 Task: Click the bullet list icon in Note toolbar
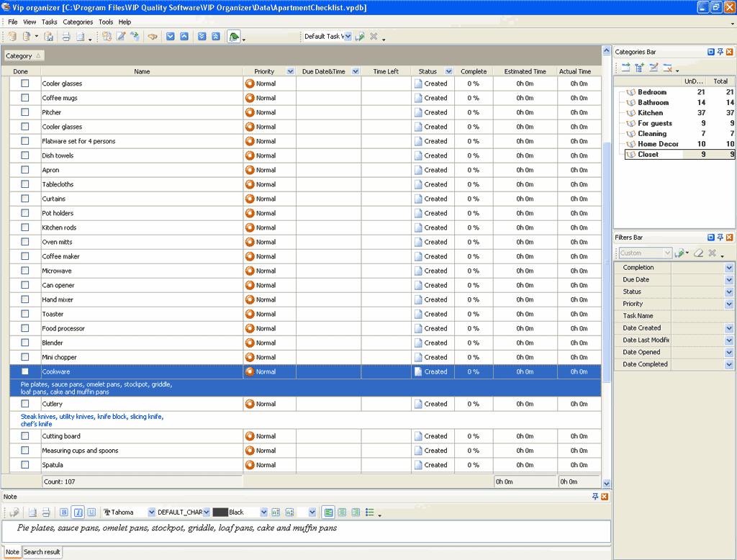pyautogui.click(x=370, y=512)
